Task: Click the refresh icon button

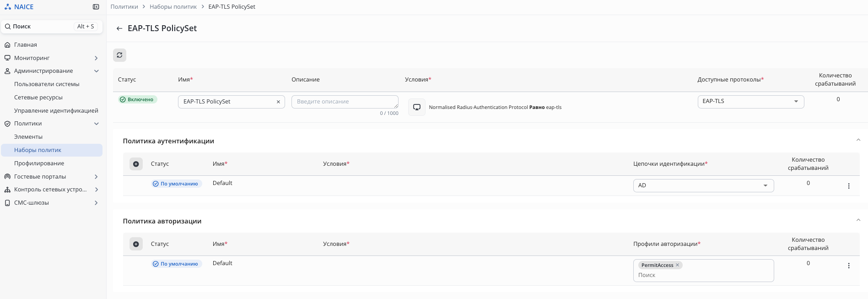Action: coord(119,55)
